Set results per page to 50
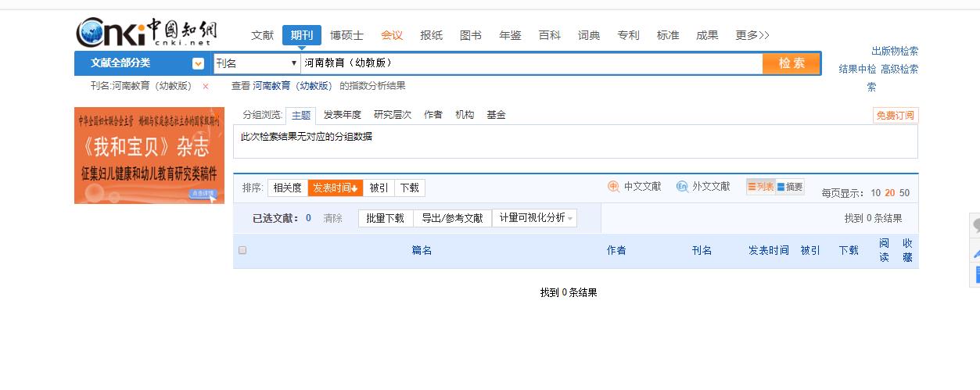 point(904,193)
